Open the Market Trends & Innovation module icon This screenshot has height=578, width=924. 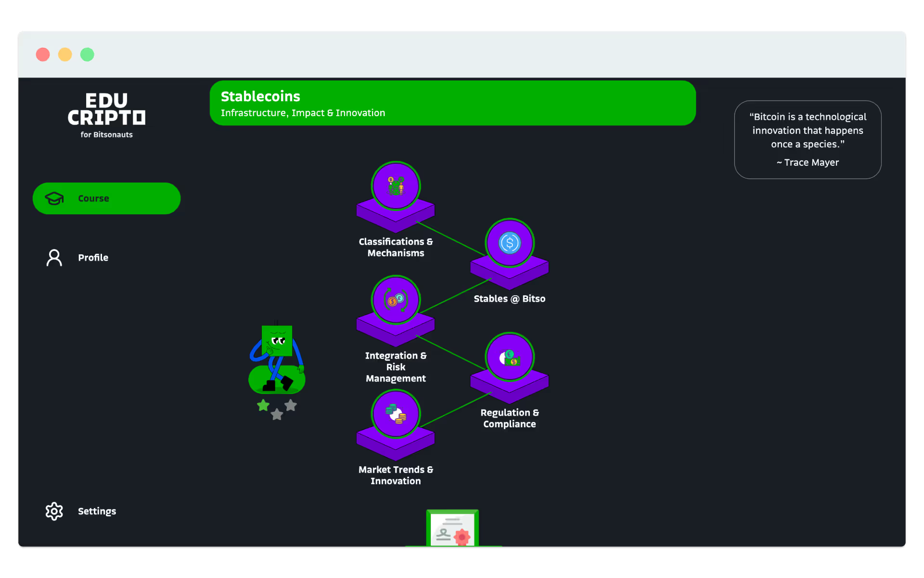(396, 414)
